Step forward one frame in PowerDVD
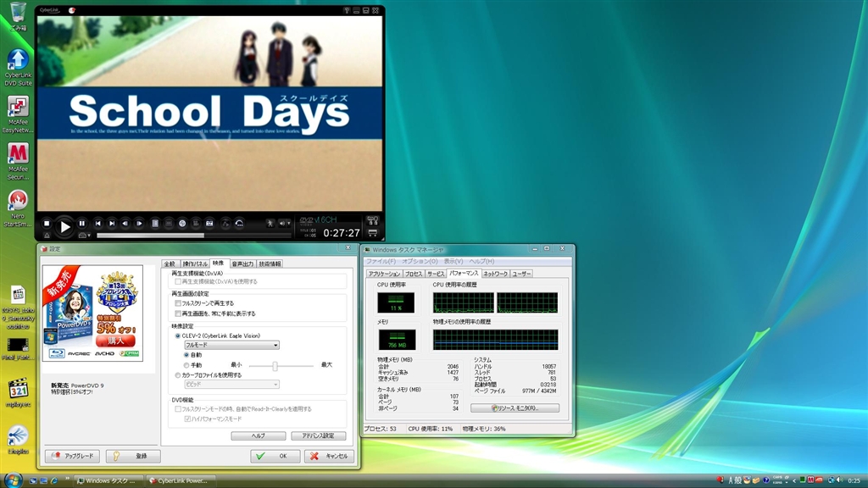Viewport: 868px width, 488px height. [140, 224]
